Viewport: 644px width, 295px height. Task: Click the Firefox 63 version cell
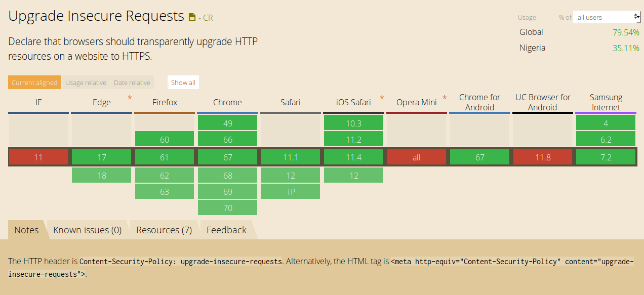pyautogui.click(x=165, y=192)
